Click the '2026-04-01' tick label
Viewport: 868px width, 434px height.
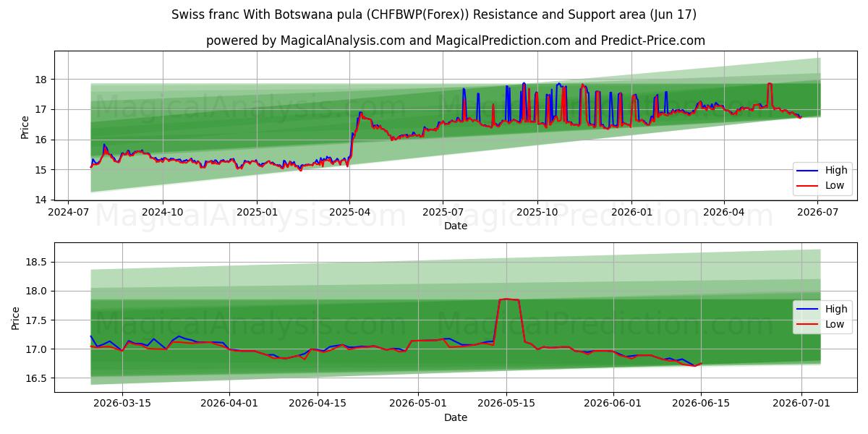click(229, 405)
